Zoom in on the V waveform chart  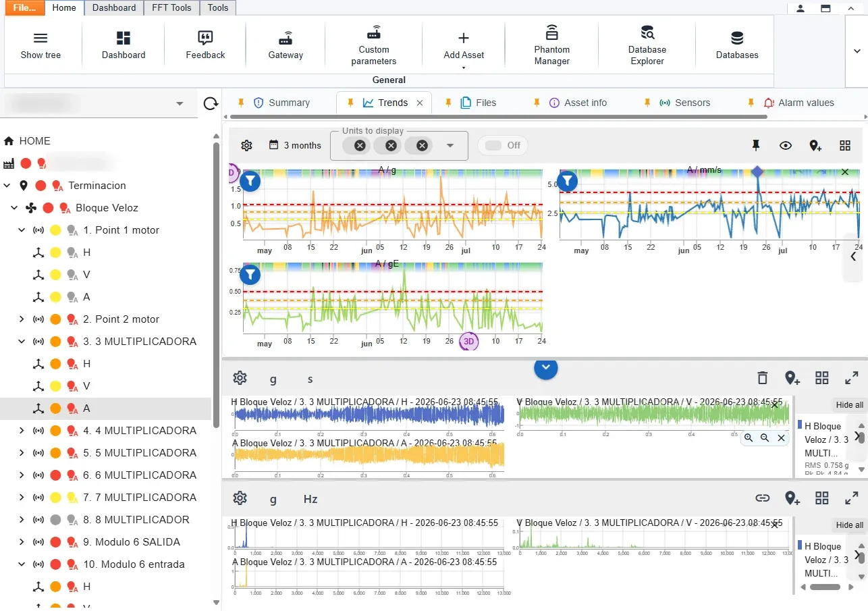[749, 437]
